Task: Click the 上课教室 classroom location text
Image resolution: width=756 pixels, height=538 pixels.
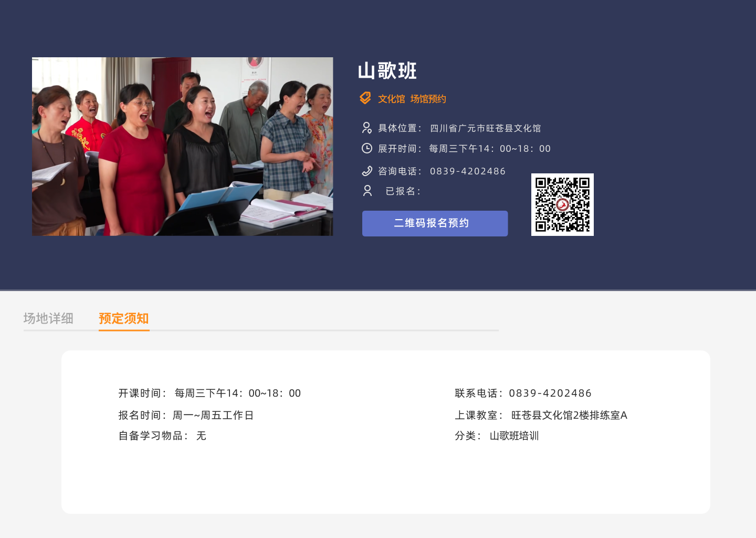Action: pyautogui.click(x=569, y=415)
